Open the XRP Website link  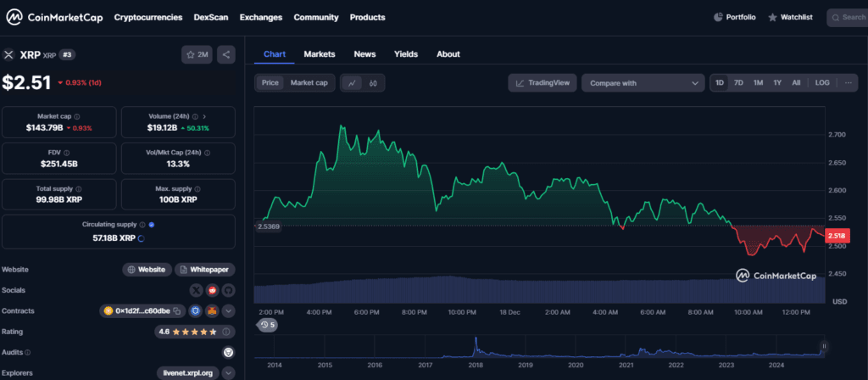[x=147, y=270]
